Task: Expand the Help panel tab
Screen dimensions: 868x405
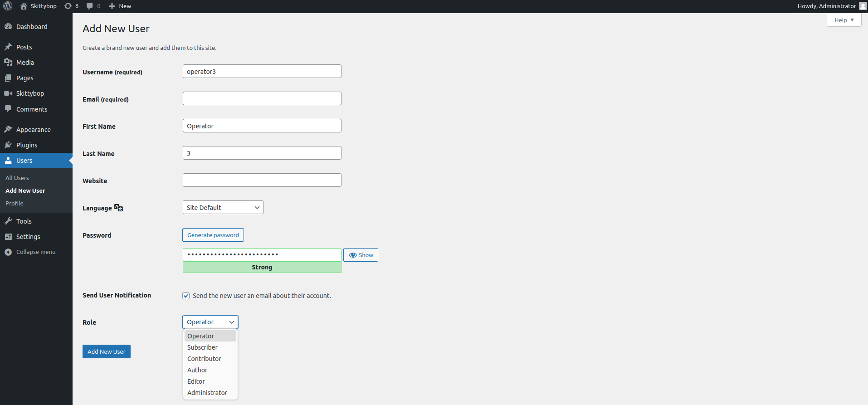Action: 844,20
